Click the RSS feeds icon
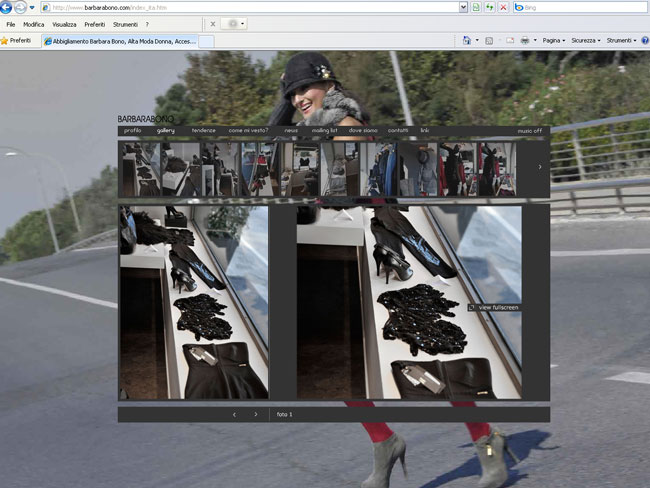650x488 pixels. pyautogui.click(x=489, y=41)
